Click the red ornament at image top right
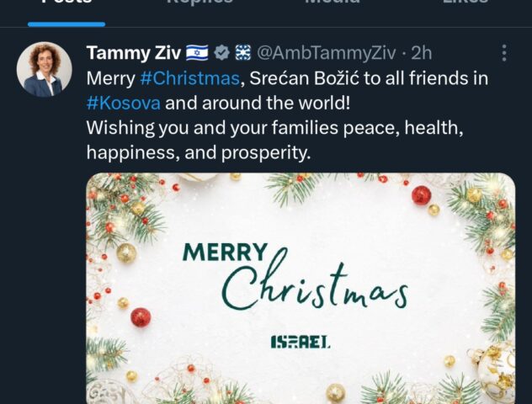 point(421,195)
